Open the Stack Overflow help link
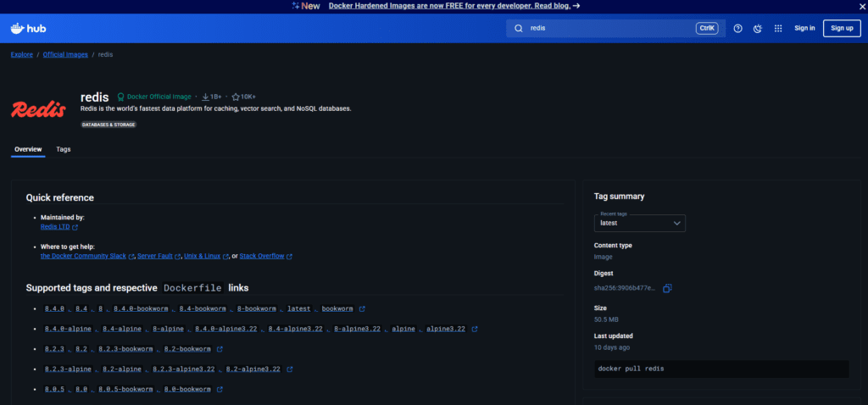The width and height of the screenshot is (868, 405). pos(262,256)
